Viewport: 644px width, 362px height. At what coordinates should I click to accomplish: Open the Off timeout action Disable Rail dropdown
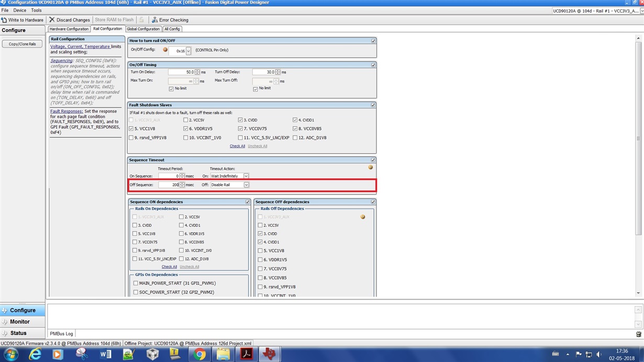[246, 185]
